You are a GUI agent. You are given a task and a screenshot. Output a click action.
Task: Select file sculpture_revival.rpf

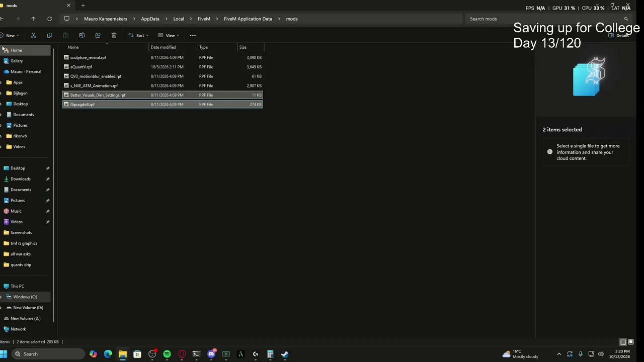tap(162, 57)
